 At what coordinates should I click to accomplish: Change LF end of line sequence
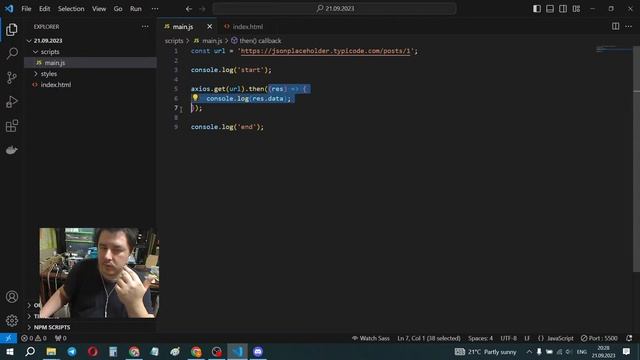[x=527, y=338]
